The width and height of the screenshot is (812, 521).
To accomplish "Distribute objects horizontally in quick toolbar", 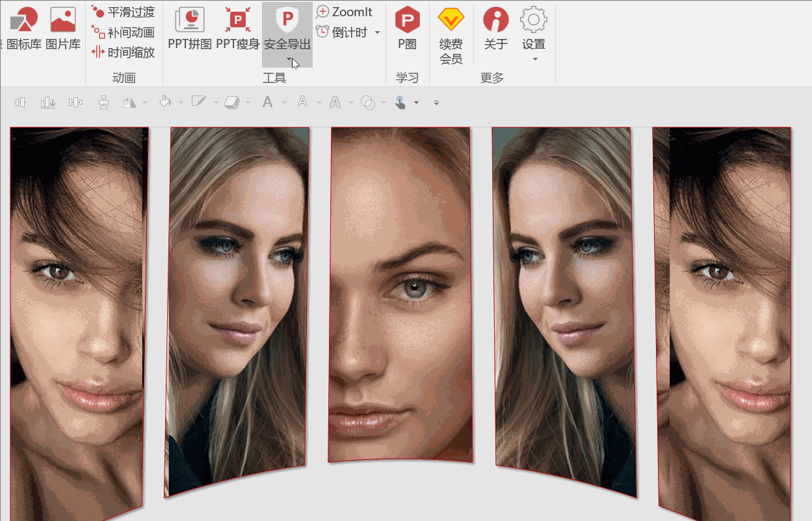I will click(x=76, y=102).
